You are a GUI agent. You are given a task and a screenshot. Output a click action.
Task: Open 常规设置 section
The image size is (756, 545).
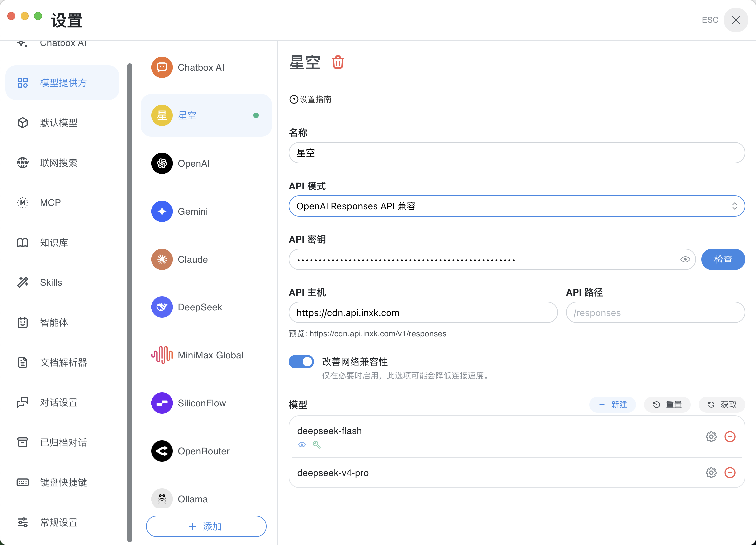pos(62,522)
